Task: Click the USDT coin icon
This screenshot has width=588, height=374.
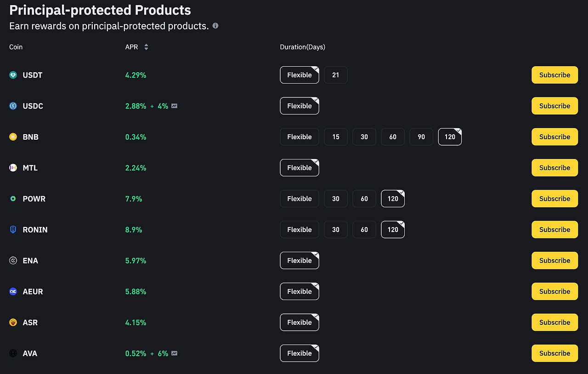Action: (x=13, y=75)
